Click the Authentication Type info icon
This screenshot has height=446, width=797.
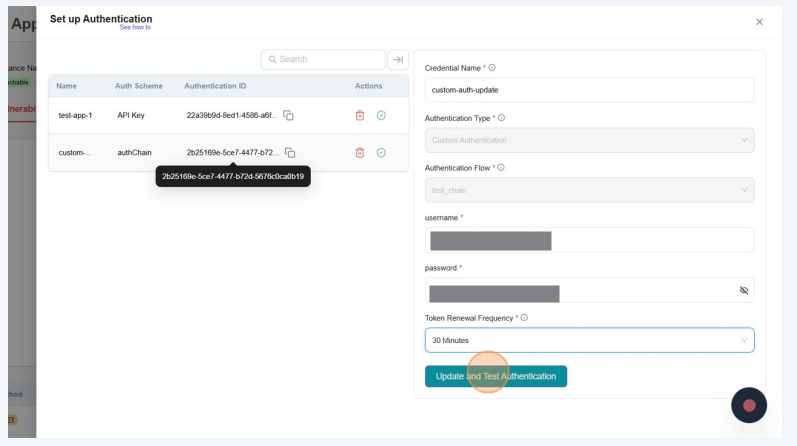coord(501,118)
